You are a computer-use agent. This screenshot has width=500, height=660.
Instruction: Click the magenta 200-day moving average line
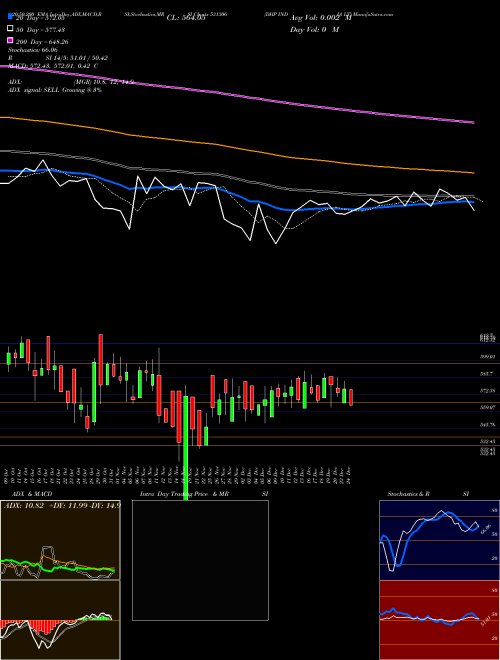(237, 94)
